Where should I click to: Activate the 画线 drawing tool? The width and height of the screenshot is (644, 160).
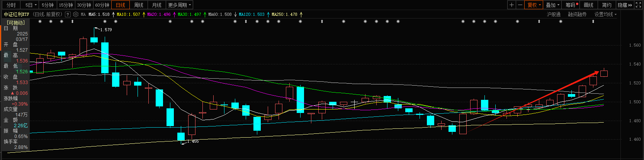(589, 5)
